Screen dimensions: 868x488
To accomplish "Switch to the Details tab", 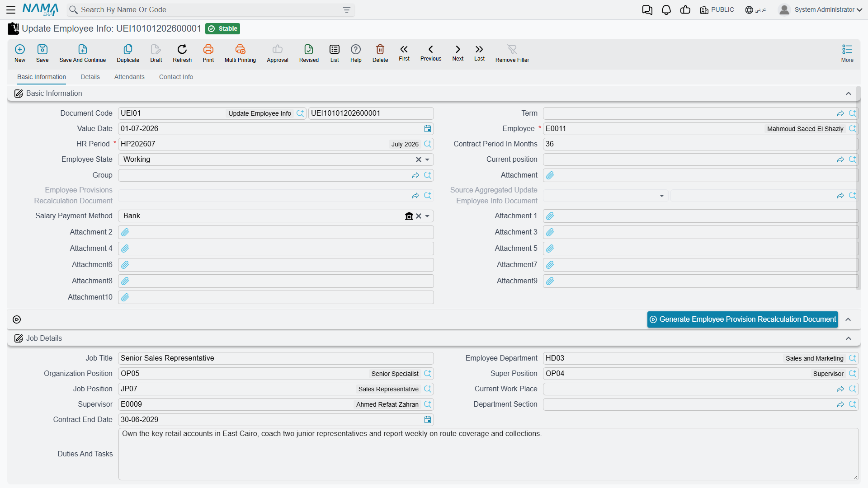I will point(90,77).
